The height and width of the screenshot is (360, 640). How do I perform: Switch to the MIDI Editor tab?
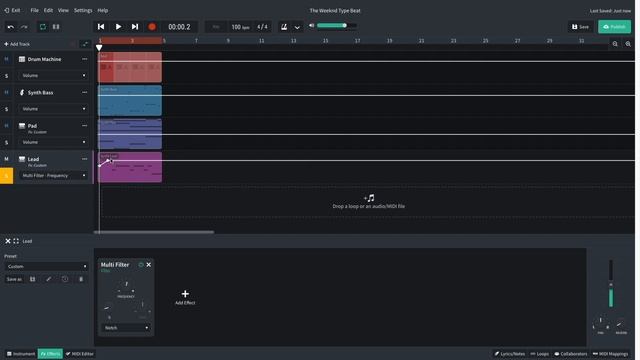tap(80, 354)
